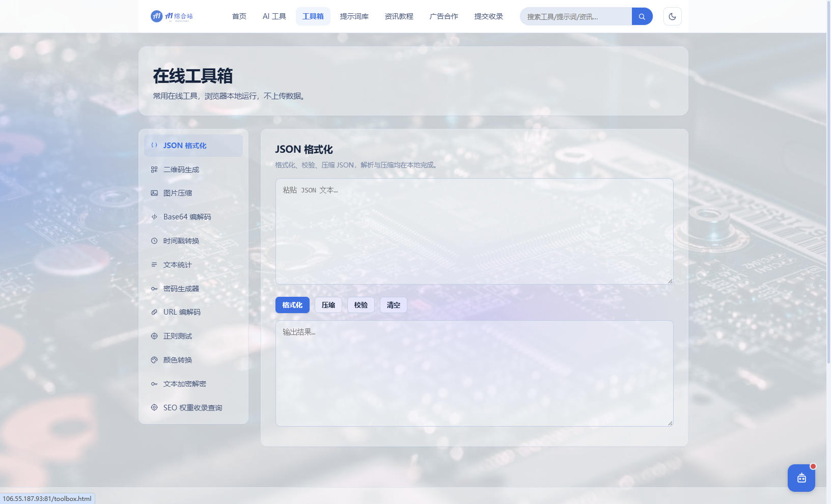
Task: Click the AI 综合站 site logo
Action: 172,16
